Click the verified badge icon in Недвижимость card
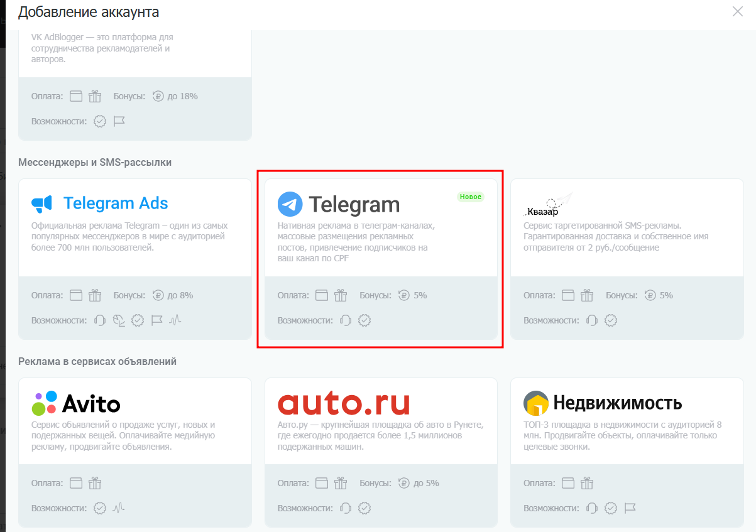This screenshot has height=532, width=756. pyautogui.click(x=611, y=508)
